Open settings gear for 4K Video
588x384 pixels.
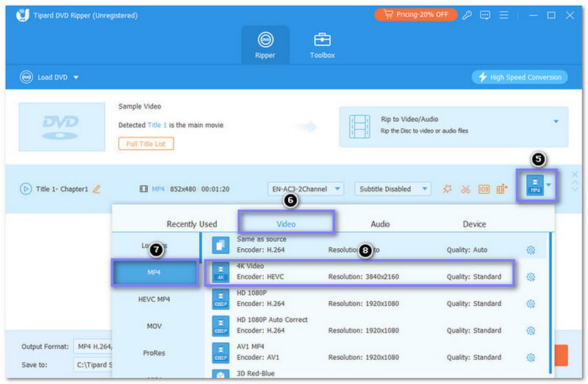531,277
